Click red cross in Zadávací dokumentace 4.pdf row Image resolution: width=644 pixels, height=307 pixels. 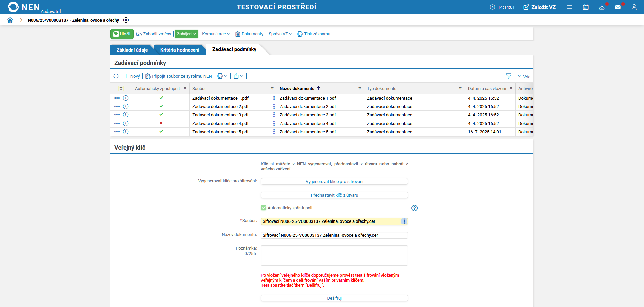(x=161, y=123)
